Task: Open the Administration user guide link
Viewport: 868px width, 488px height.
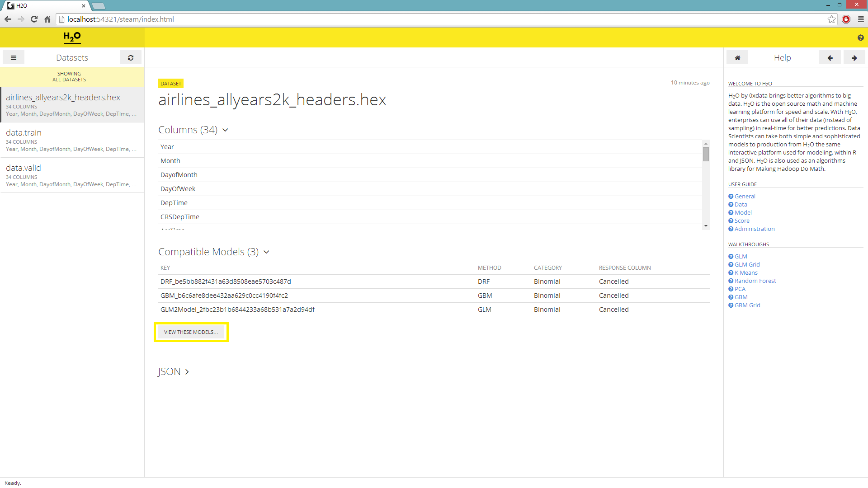Action: coord(754,229)
